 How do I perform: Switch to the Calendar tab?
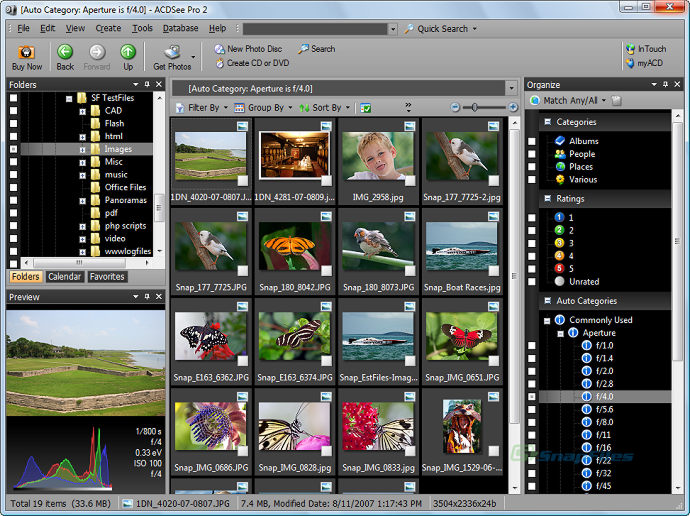point(64,277)
